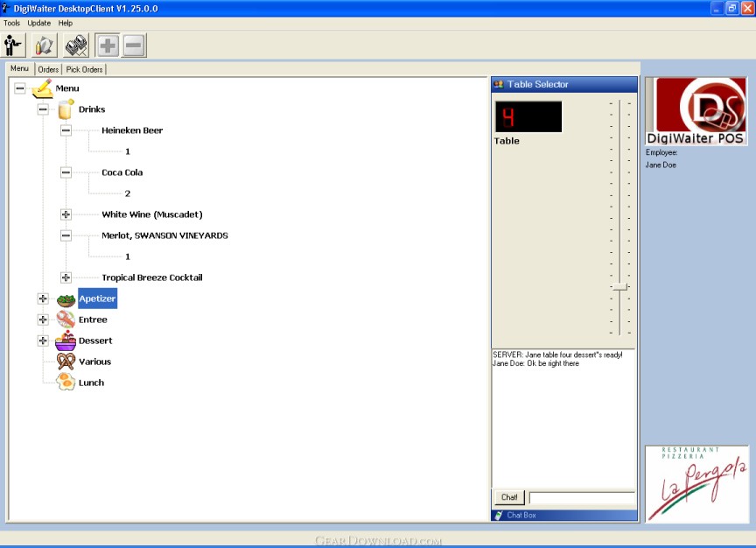Expand the Dessert category

click(43, 341)
